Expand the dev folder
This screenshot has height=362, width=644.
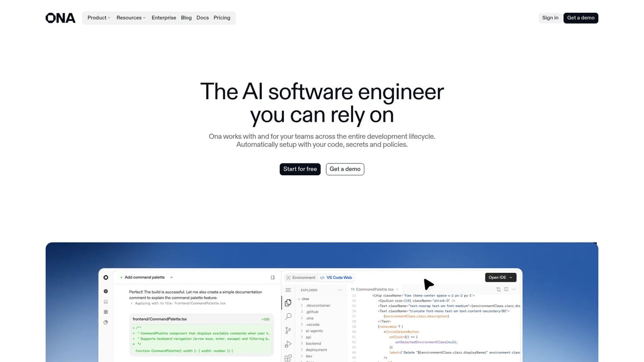(308, 356)
